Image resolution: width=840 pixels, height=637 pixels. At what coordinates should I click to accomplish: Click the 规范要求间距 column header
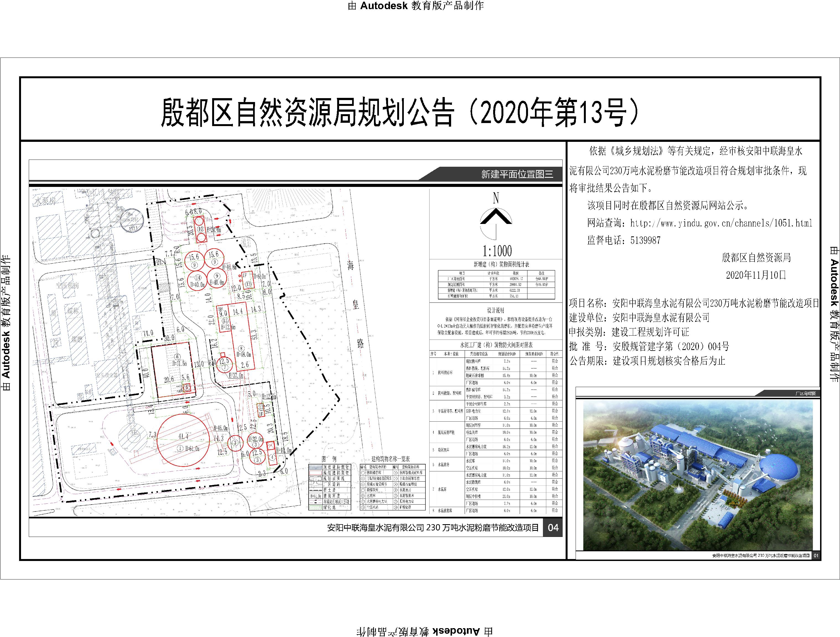[534, 354]
